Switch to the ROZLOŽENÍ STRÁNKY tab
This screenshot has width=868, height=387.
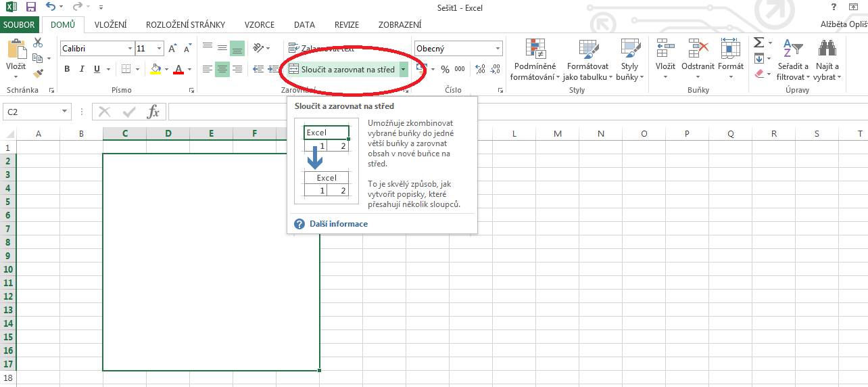coord(185,24)
